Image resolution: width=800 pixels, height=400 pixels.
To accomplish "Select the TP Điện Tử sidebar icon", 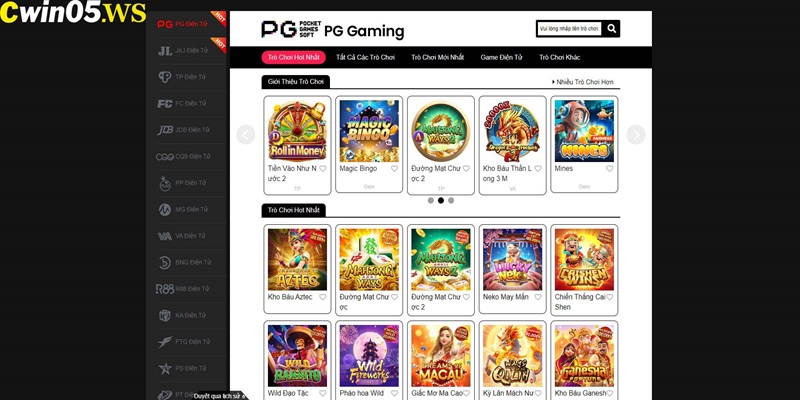I will click(165, 77).
